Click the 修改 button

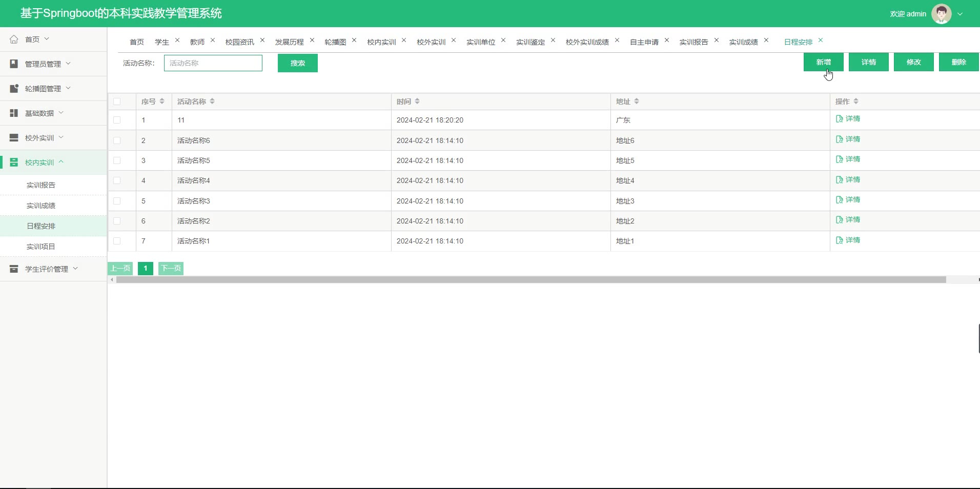(914, 62)
